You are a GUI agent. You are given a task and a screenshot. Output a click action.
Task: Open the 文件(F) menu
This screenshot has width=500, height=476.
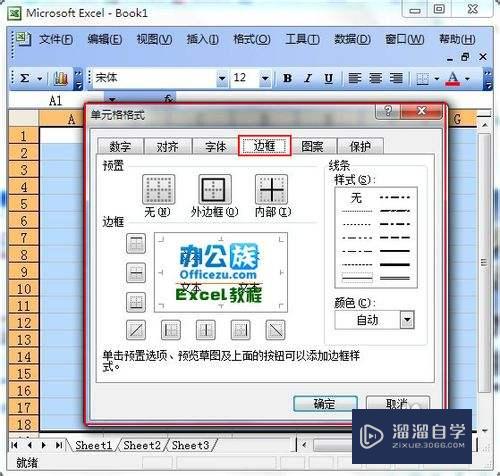pos(56,39)
